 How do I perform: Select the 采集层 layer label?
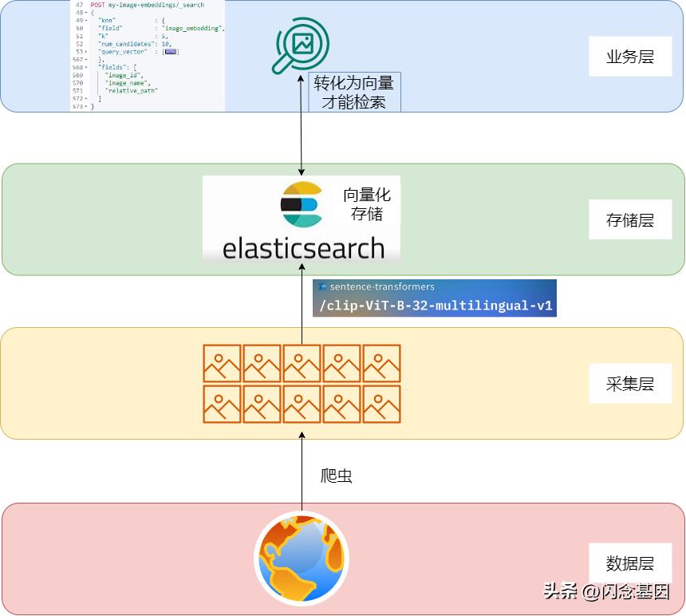[630, 383]
